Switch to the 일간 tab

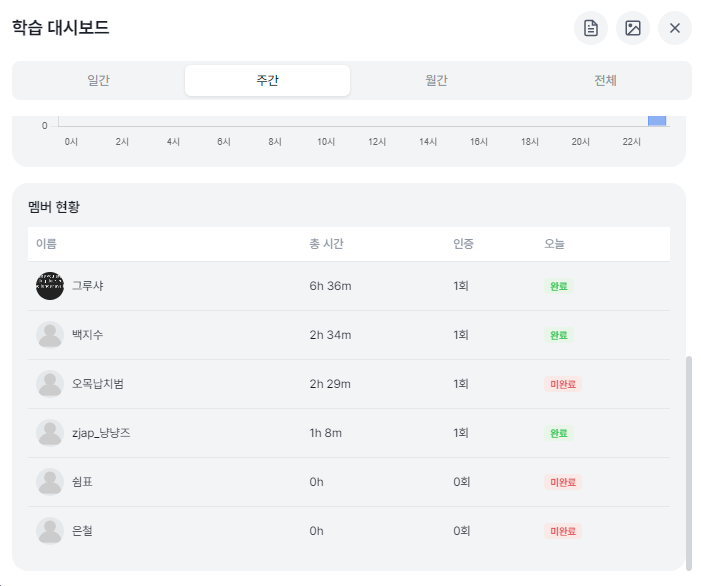[98, 81]
